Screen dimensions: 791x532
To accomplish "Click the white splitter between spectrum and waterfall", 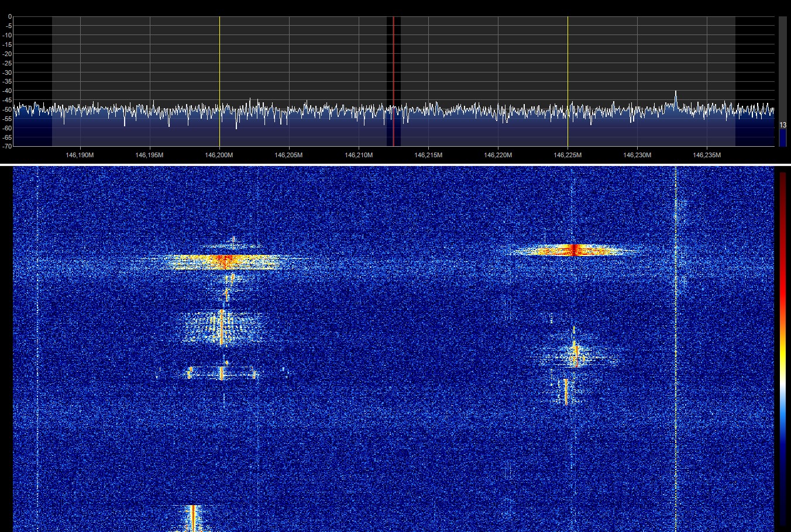I will pos(395,165).
